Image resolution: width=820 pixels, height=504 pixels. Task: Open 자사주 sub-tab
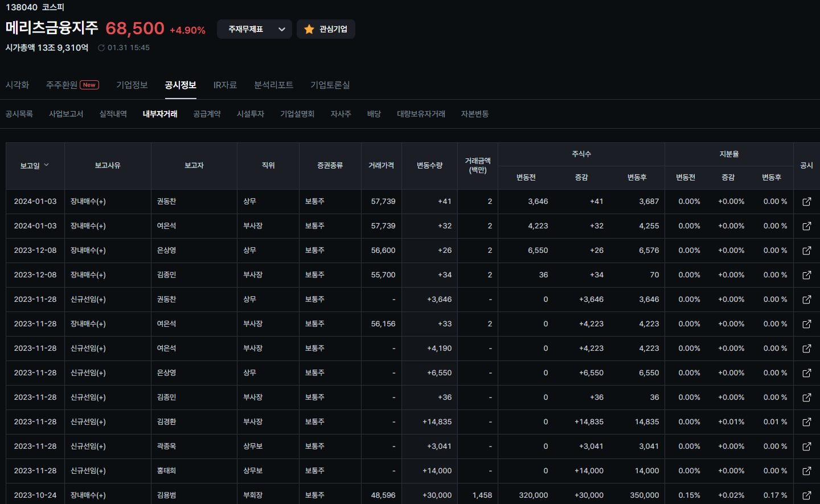coord(341,114)
